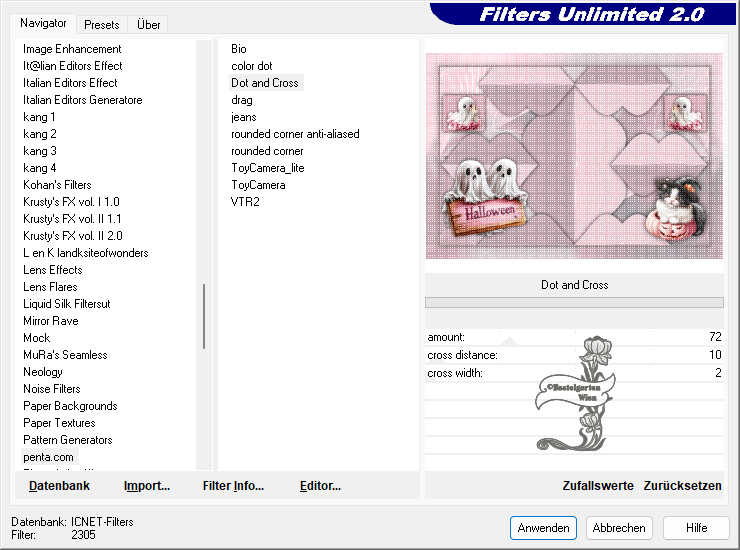
Task: Select Italian Editors Generatore category
Action: pos(83,100)
